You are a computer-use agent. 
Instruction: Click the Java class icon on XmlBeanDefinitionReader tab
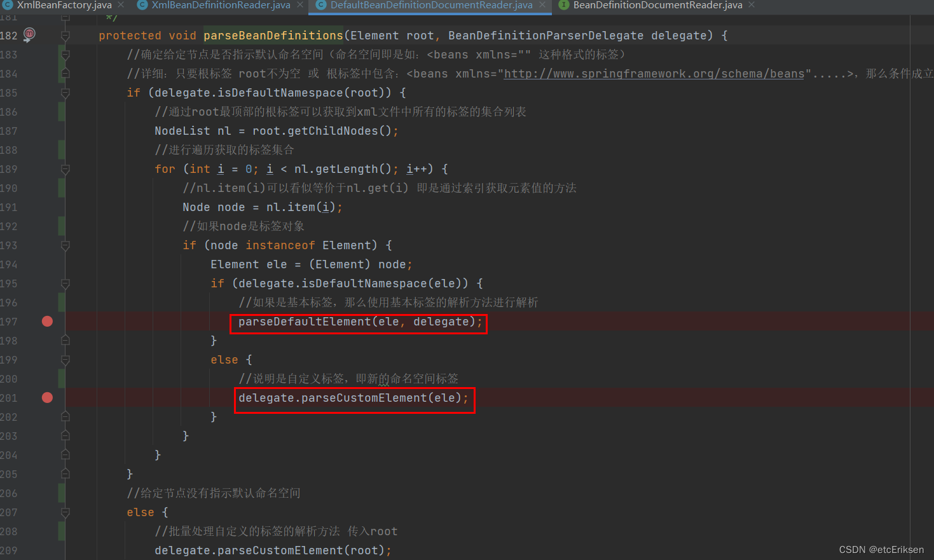[142, 5]
